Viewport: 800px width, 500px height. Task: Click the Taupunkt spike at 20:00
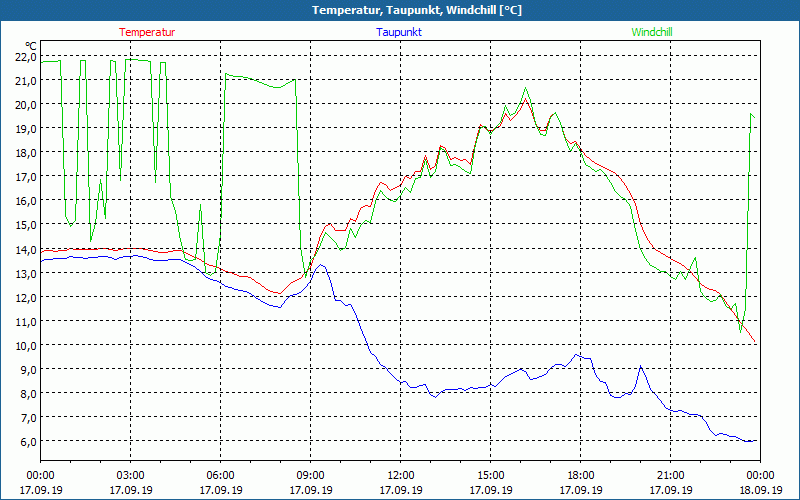[641, 366]
